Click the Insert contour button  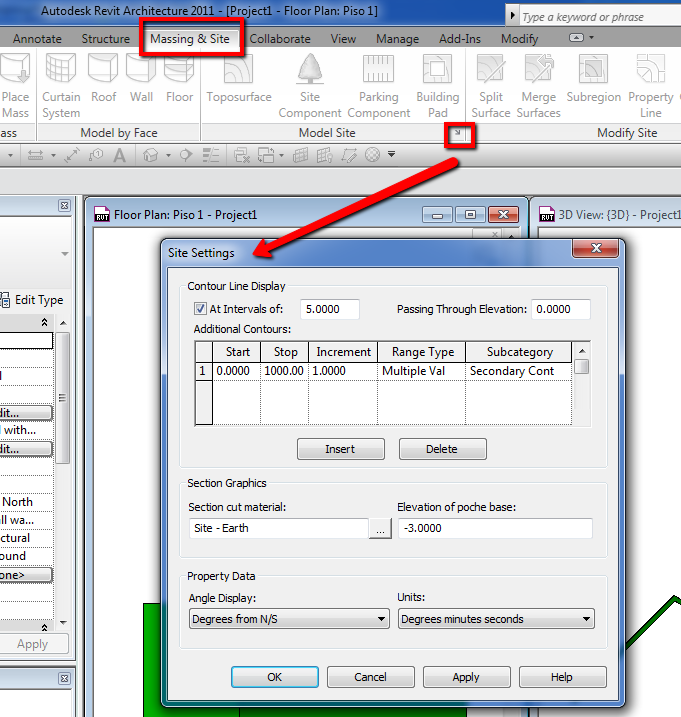tap(340, 449)
